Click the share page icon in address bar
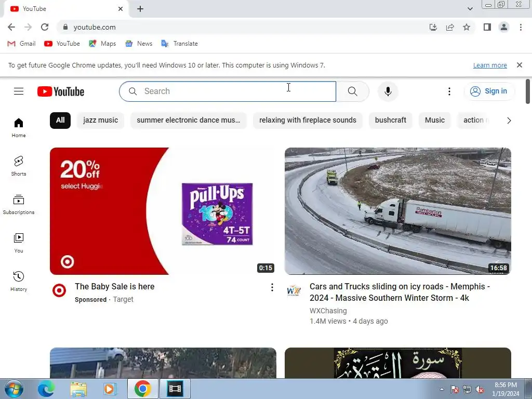This screenshot has height=399, width=532. [450, 27]
